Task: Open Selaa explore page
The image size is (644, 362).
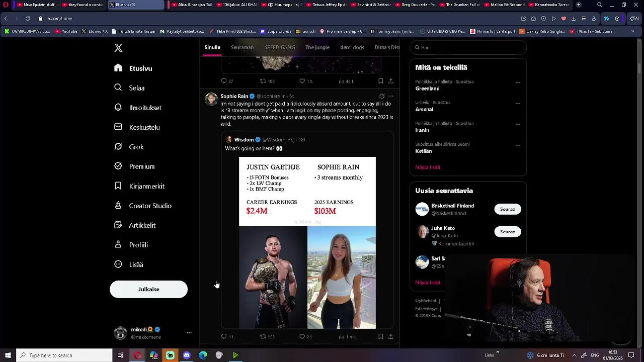Action: click(x=130, y=88)
